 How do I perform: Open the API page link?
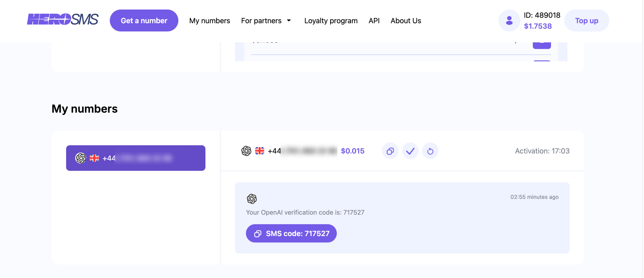(x=374, y=20)
